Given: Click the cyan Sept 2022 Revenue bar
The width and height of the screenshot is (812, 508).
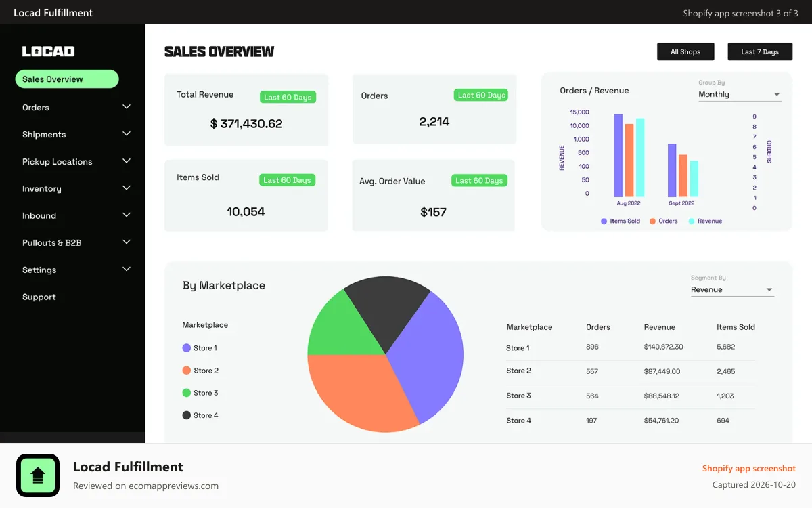Looking at the screenshot, I should (694, 179).
